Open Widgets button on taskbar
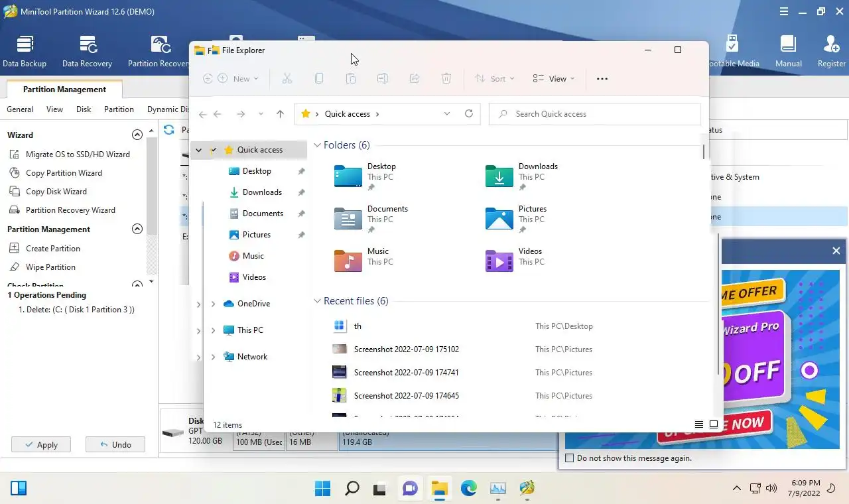 point(19,489)
